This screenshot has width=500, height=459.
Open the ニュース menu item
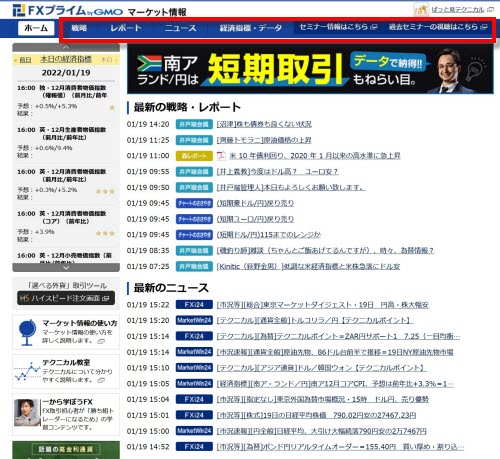(x=180, y=28)
